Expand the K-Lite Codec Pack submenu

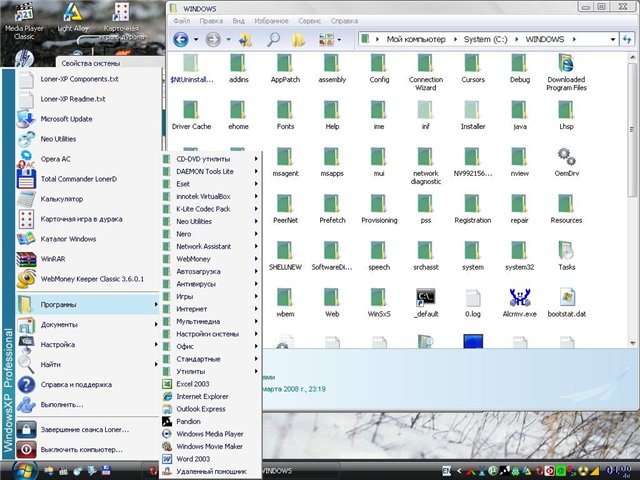tap(211, 209)
